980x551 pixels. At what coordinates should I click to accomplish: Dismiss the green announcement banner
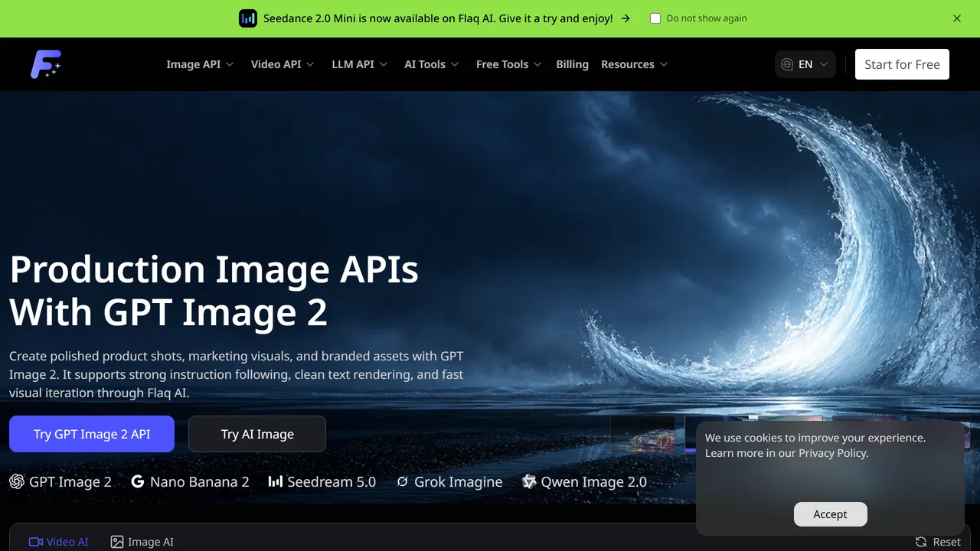point(957,18)
